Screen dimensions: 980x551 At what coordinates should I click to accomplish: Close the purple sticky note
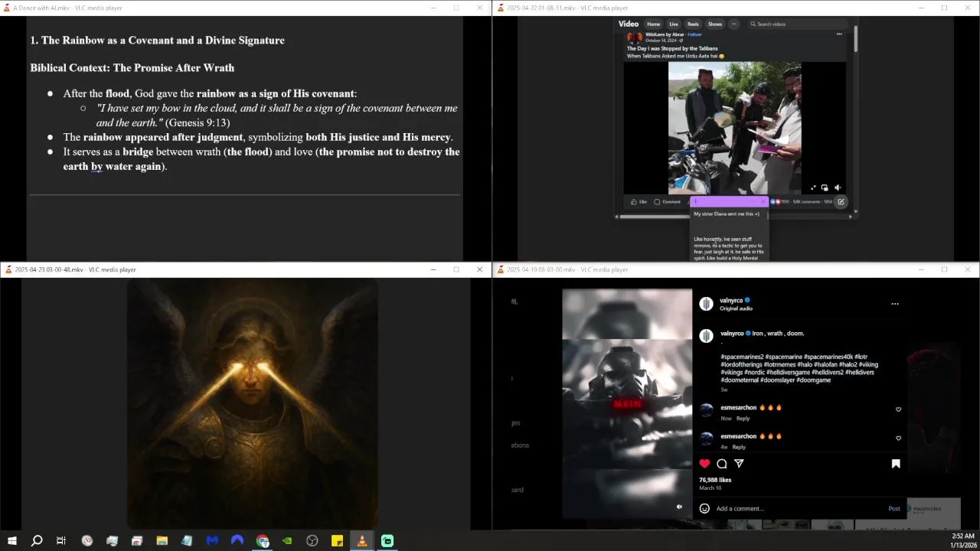tap(763, 202)
